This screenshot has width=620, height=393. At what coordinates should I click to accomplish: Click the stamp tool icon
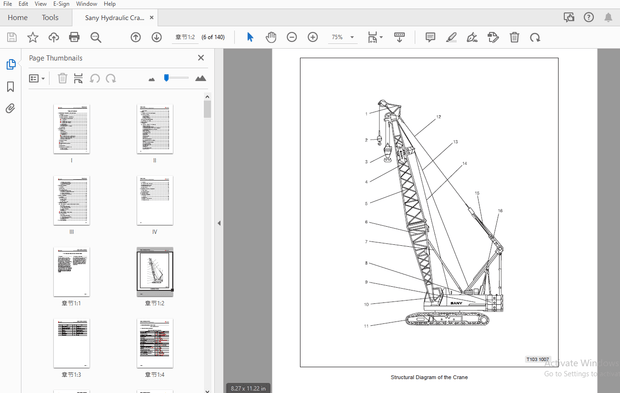coord(493,37)
